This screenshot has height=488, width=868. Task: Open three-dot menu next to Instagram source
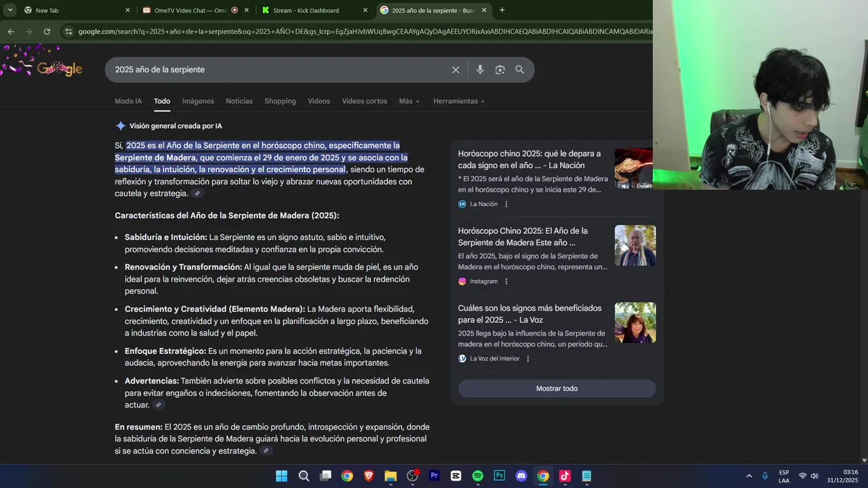(x=506, y=281)
